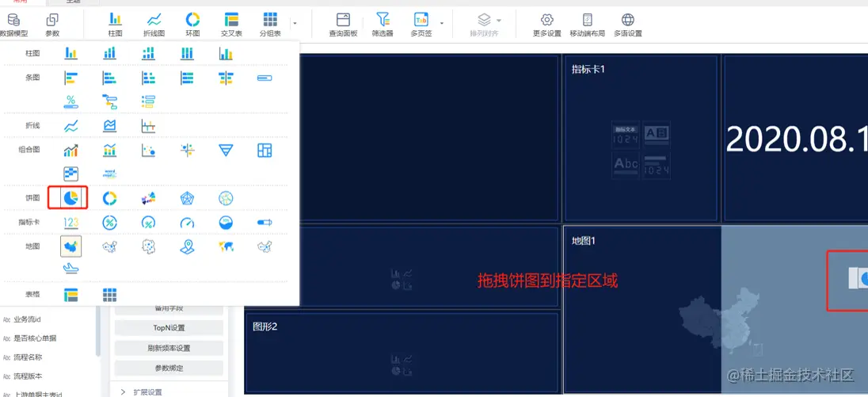Select the funnel chart icon
The height and width of the screenshot is (397, 868).
coord(226,150)
